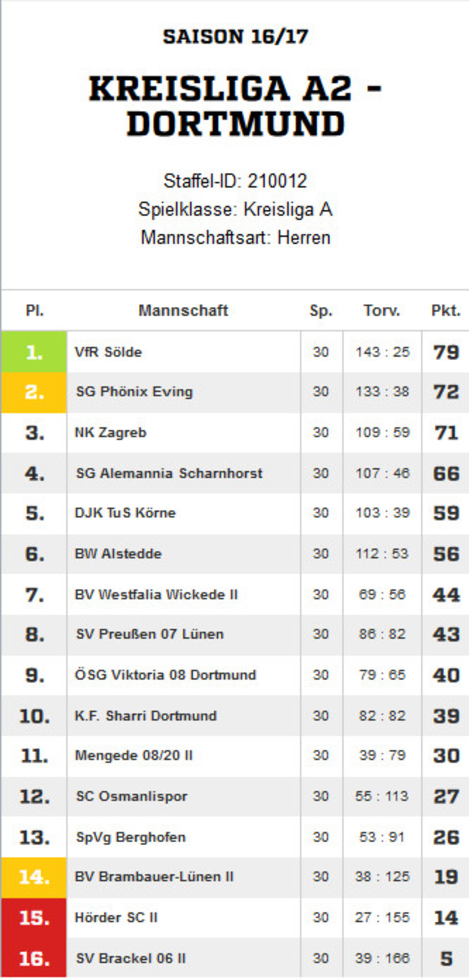This screenshot has width=469, height=980.
Task: Click SG Alemannia Scharnhorst team name
Action: pos(169,473)
